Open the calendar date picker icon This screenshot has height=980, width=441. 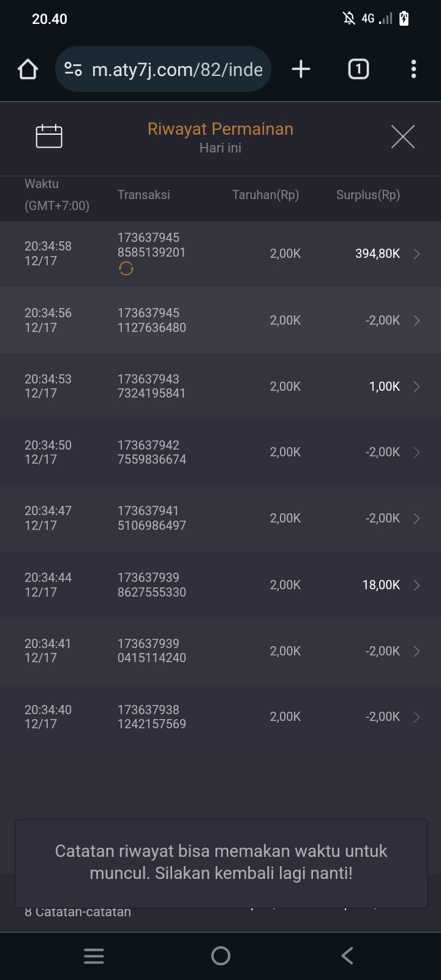[49, 136]
